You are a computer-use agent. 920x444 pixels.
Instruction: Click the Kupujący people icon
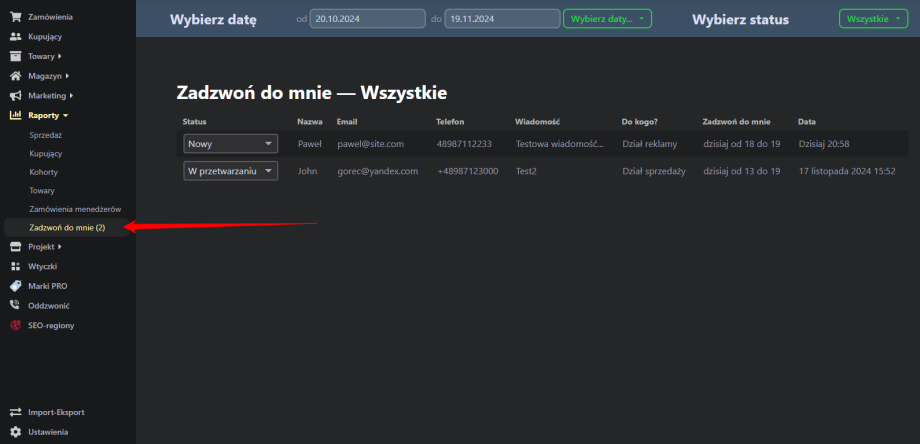pyautogui.click(x=15, y=36)
